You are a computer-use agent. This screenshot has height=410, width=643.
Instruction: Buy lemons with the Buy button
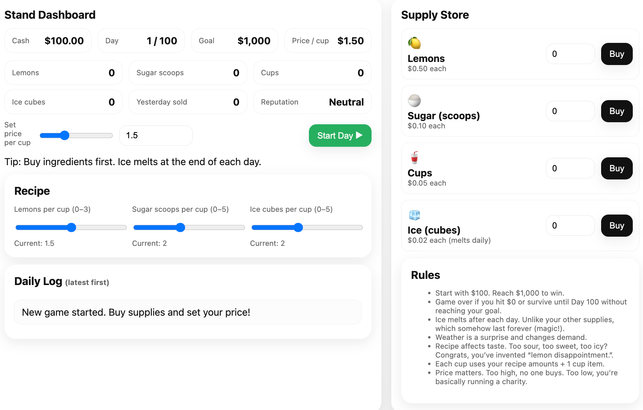coord(616,54)
